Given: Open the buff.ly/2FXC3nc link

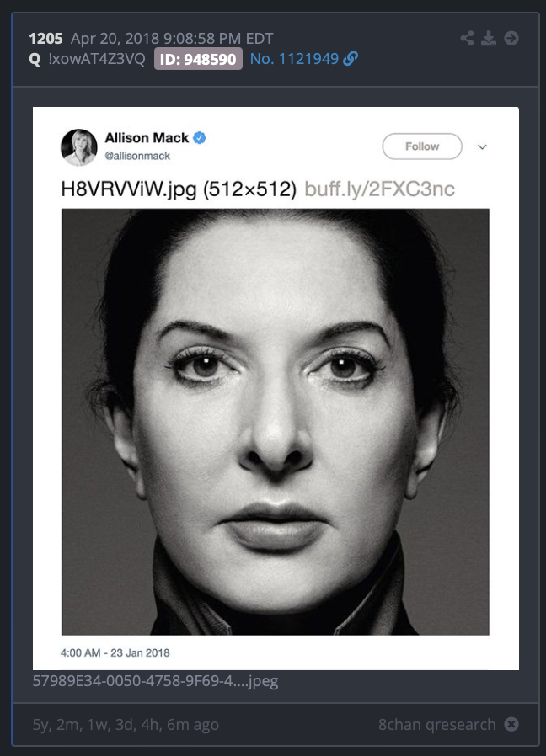Looking at the screenshot, I should tap(379, 189).
